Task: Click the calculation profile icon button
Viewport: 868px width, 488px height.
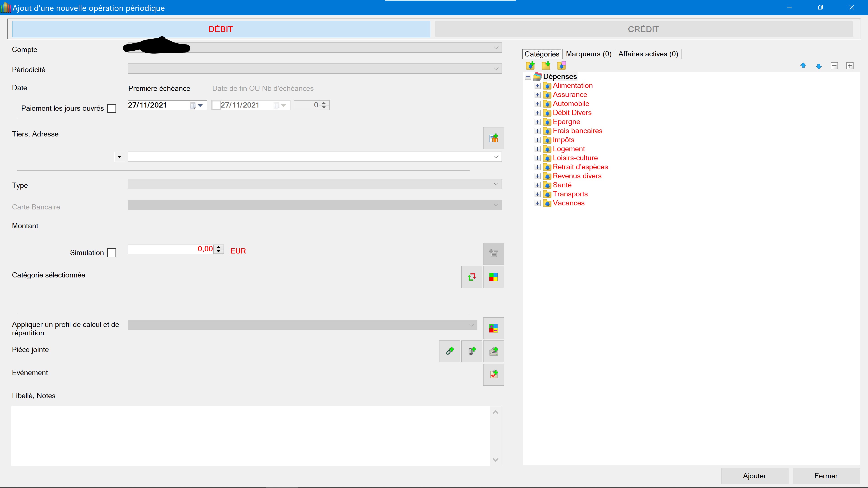Action: 494,328
